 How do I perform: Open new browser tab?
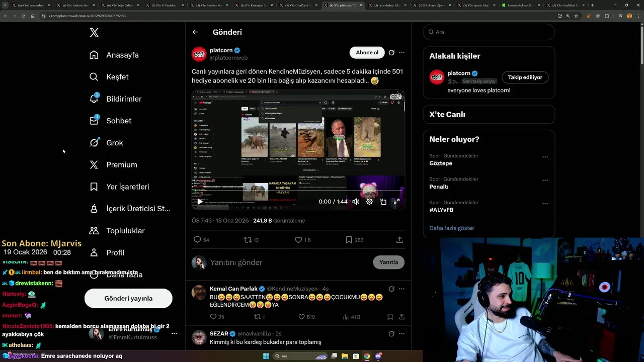[x=592, y=5]
